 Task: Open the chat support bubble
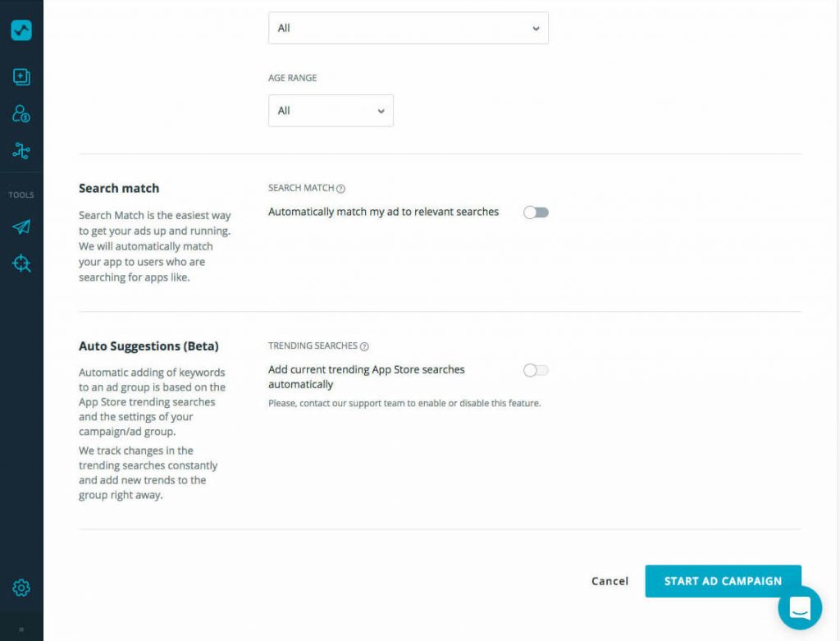tap(799, 608)
